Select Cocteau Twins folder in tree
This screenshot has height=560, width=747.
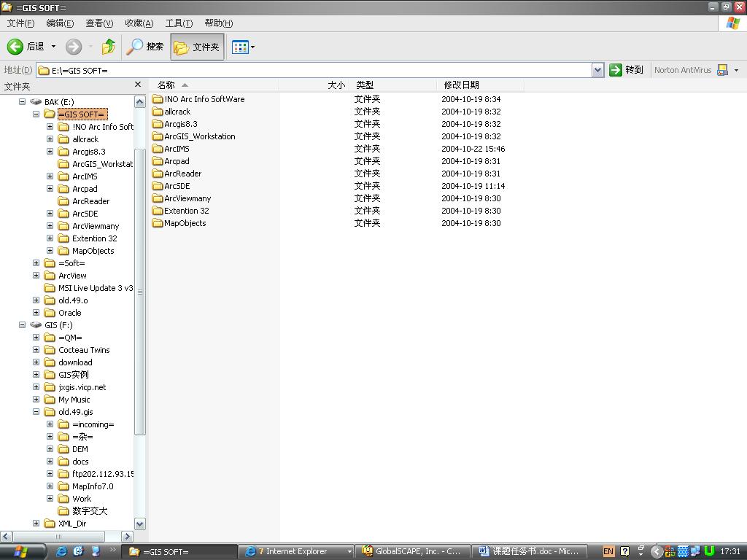77,350
